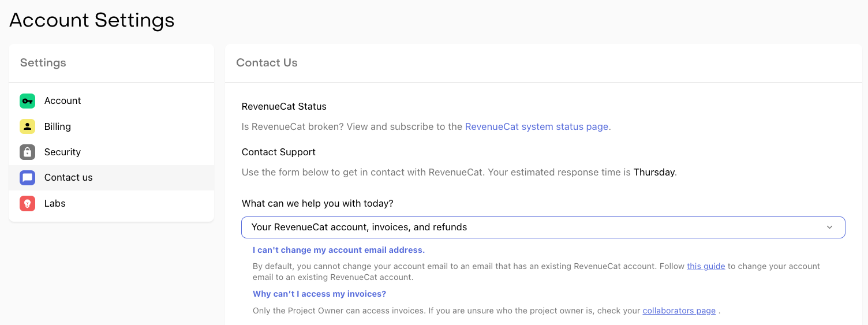
Task: Click the gray padlock Security icon
Action: tap(27, 152)
